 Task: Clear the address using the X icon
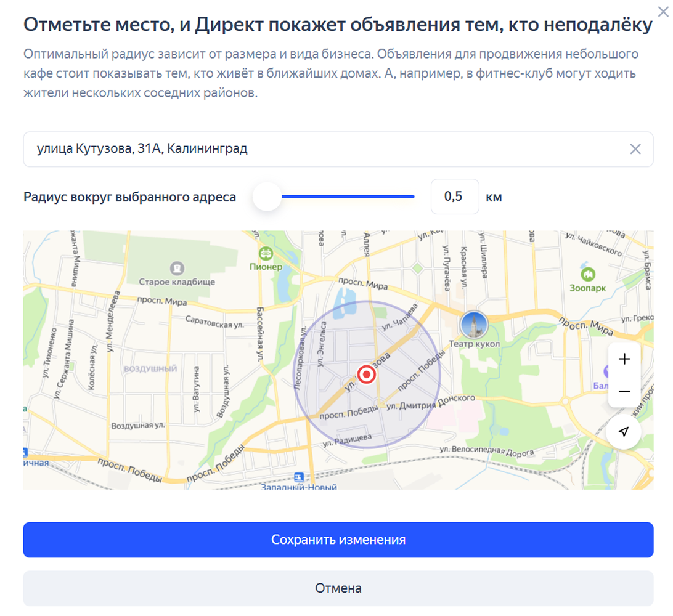[x=634, y=148]
